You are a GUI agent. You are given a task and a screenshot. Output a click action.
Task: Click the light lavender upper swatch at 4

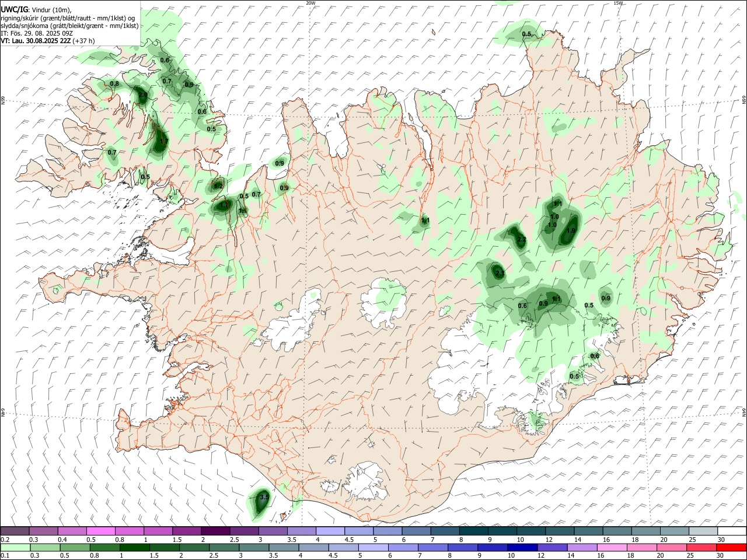click(330, 531)
